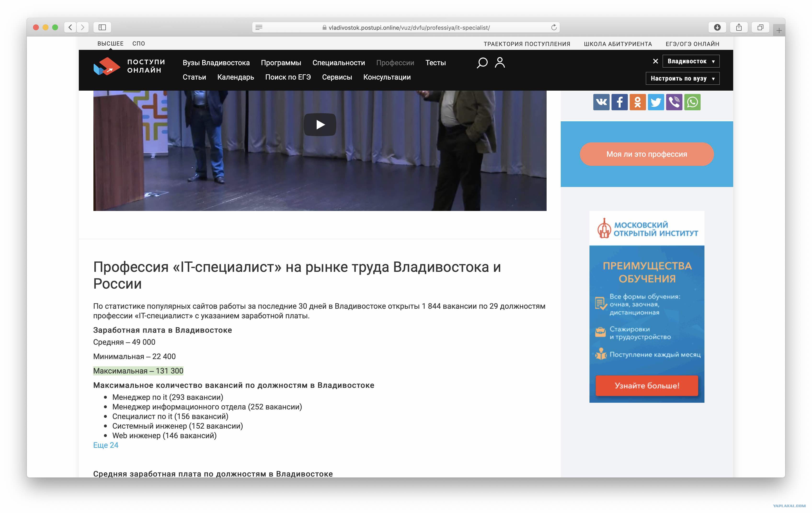Show the Safari sidebar
This screenshot has height=513, width=812.
point(102,27)
